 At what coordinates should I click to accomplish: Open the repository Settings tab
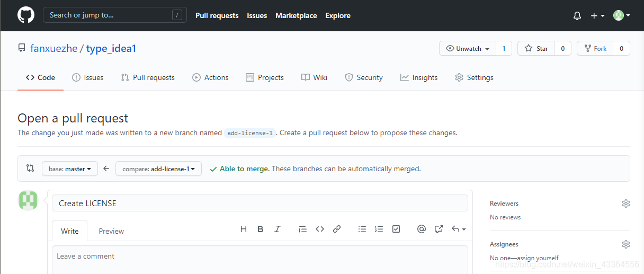tap(474, 77)
